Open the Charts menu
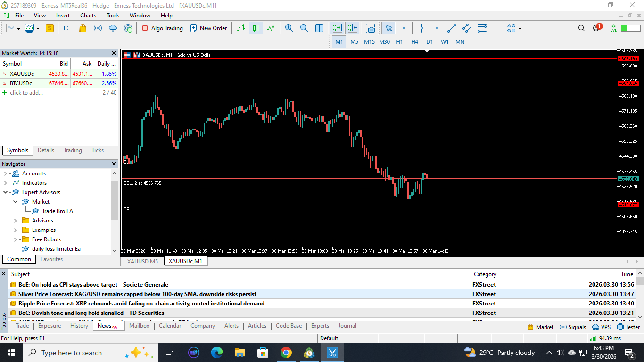 (x=88, y=16)
